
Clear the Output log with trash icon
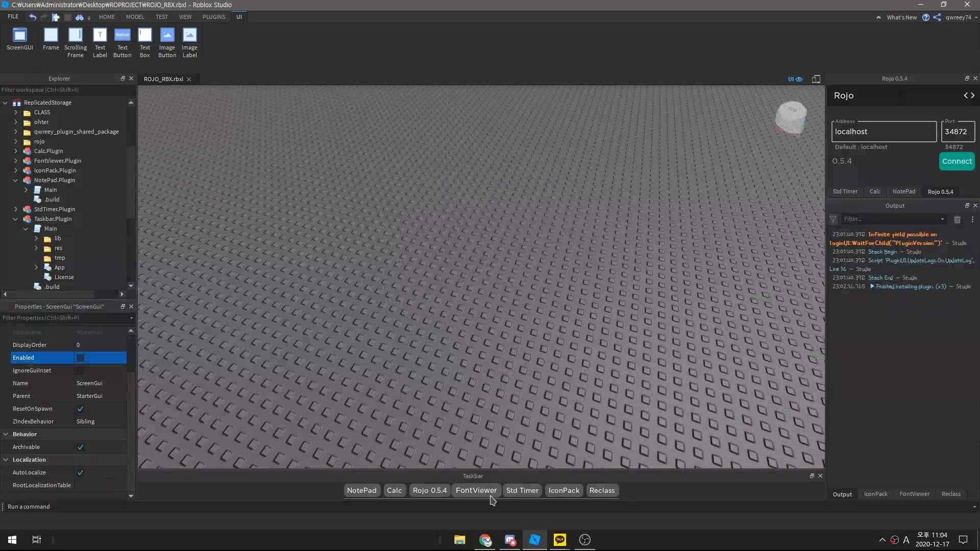click(957, 219)
